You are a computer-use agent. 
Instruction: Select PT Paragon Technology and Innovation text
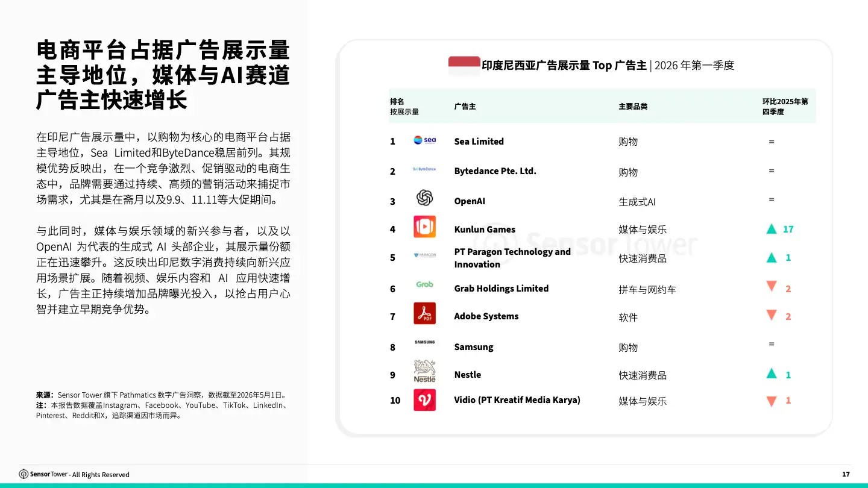[x=512, y=258]
